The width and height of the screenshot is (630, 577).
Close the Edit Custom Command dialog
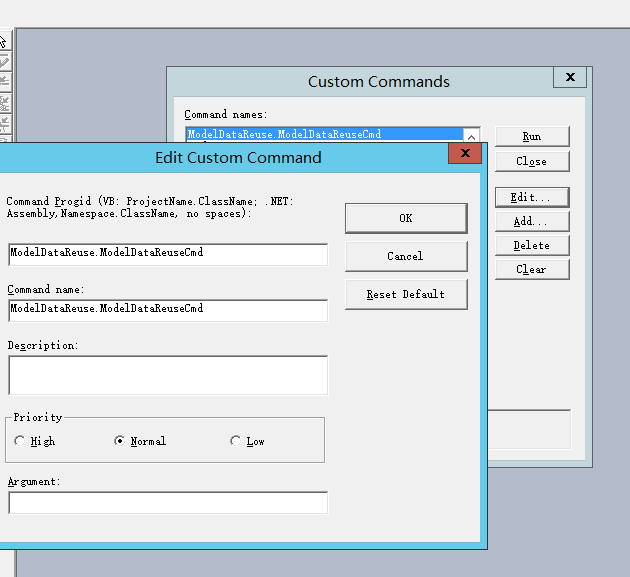tap(465, 153)
